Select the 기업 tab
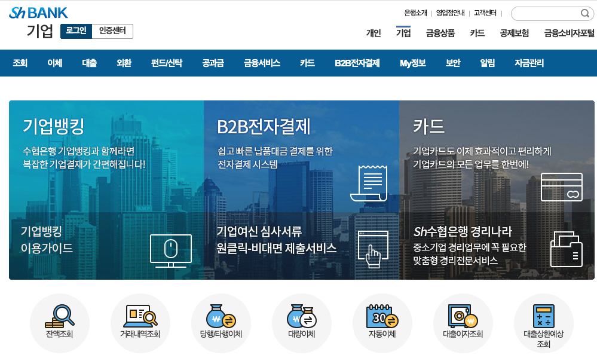Viewport: 597px width, 364px height. tap(403, 33)
